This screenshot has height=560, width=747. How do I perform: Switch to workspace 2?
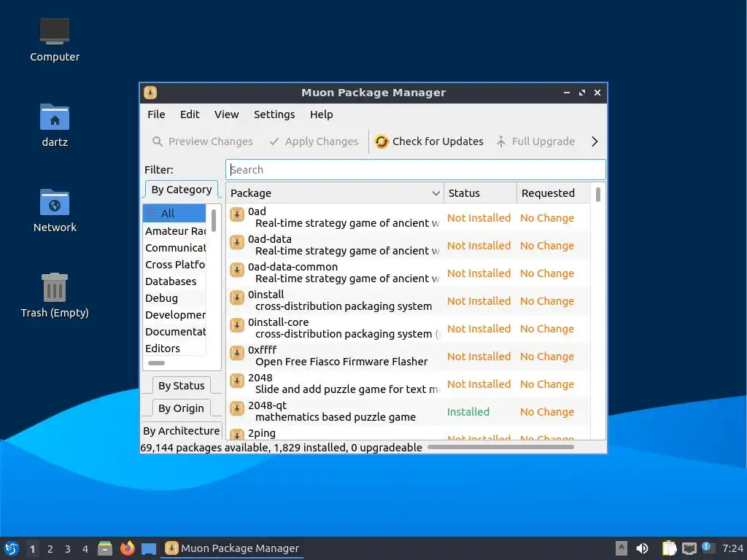[x=50, y=549]
